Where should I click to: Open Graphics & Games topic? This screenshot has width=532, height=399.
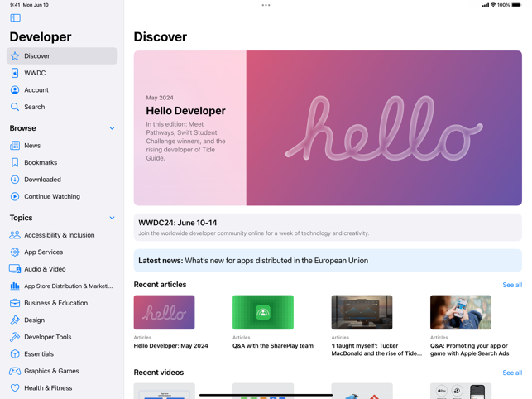(62, 371)
